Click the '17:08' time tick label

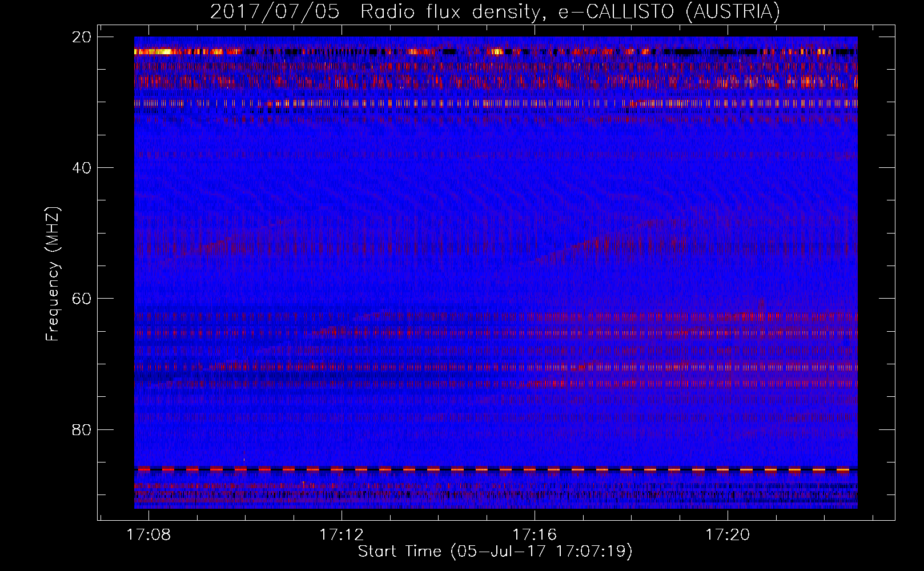click(148, 534)
